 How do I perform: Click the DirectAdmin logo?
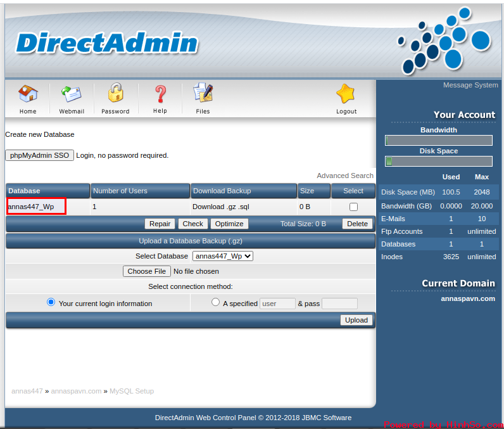click(107, 42)
